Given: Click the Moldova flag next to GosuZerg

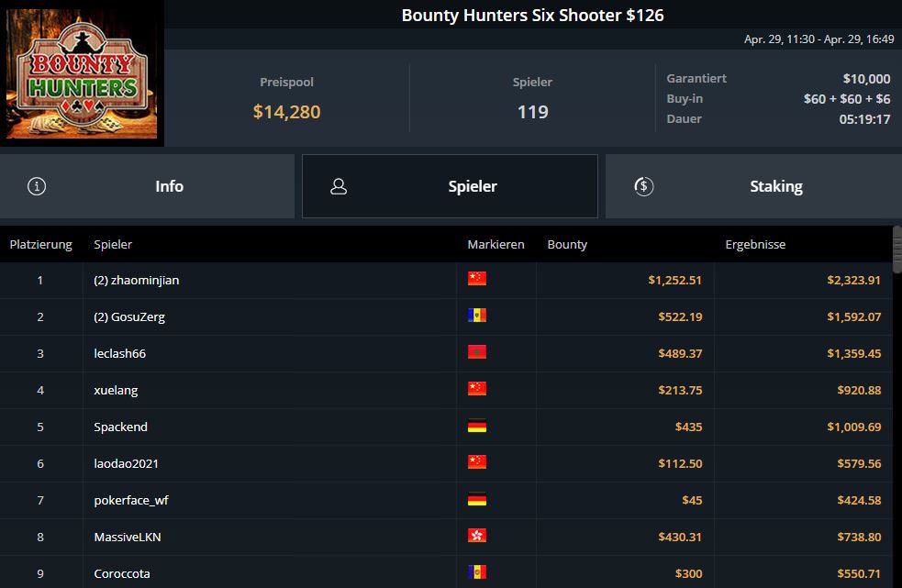Looking at the screenshot, I should tap(476, 316).
